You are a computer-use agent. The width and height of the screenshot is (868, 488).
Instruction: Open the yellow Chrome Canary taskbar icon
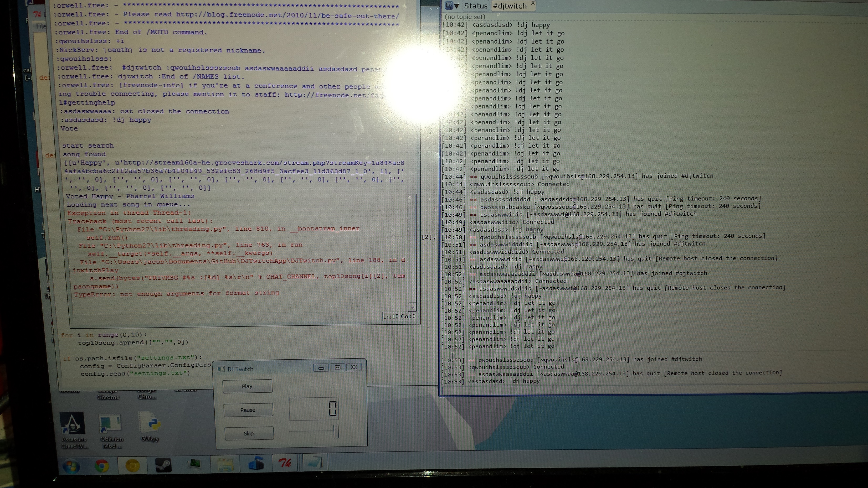(132, 466)
